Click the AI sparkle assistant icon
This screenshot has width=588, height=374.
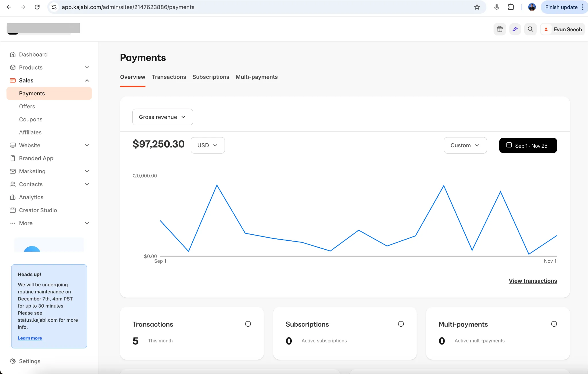point(515,29)
